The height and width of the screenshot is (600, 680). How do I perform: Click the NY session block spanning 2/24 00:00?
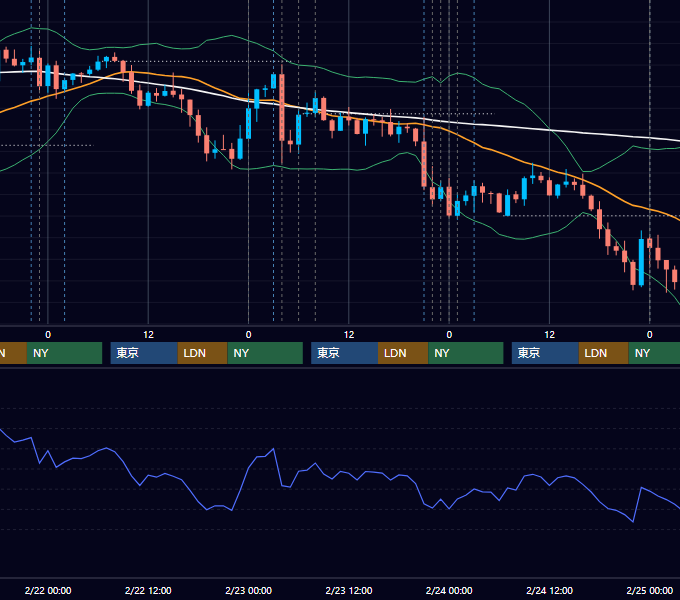(466, 353)
